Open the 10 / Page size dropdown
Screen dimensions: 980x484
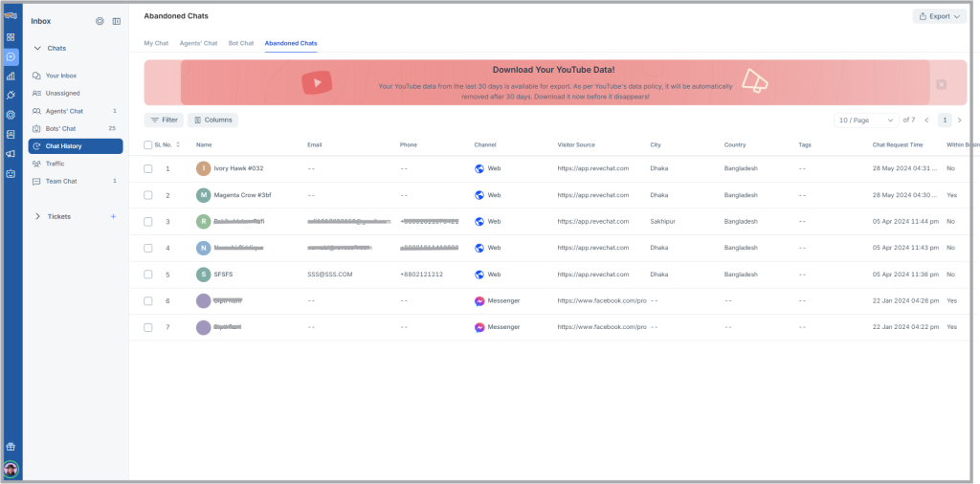[865, 121]
